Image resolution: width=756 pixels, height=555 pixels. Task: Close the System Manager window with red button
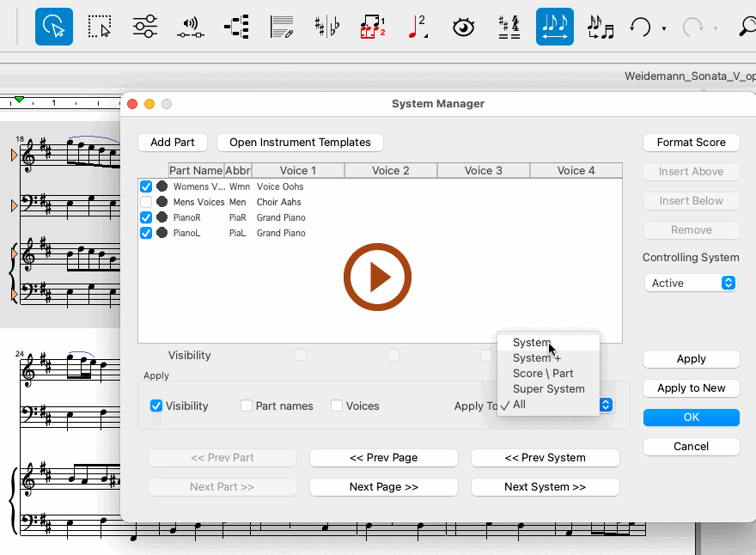132,104
